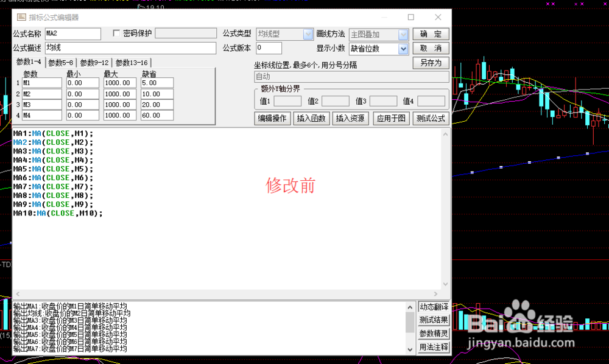Click 另存为 to save formula as new
The image size is (609, 364).
tap(431, 63)
